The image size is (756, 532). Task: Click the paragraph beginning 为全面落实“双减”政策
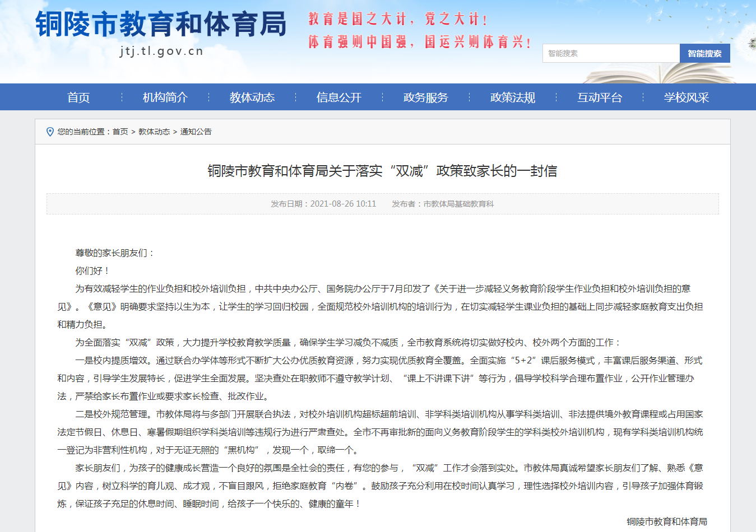click(x=347, y=343)
